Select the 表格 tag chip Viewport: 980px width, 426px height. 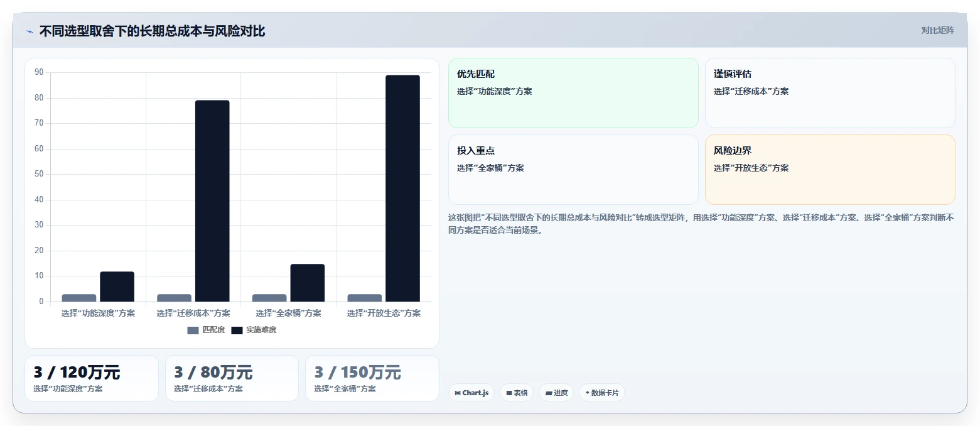[517, 393]
